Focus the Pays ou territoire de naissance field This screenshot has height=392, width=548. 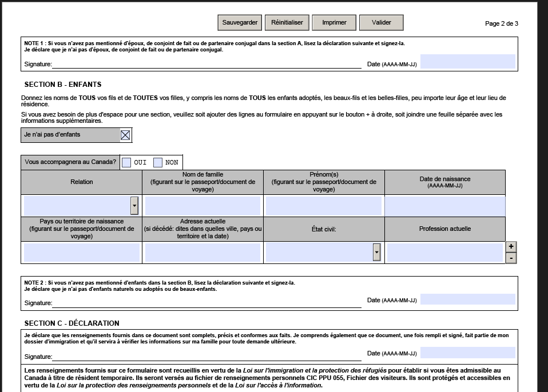click(x=82, y=252)
